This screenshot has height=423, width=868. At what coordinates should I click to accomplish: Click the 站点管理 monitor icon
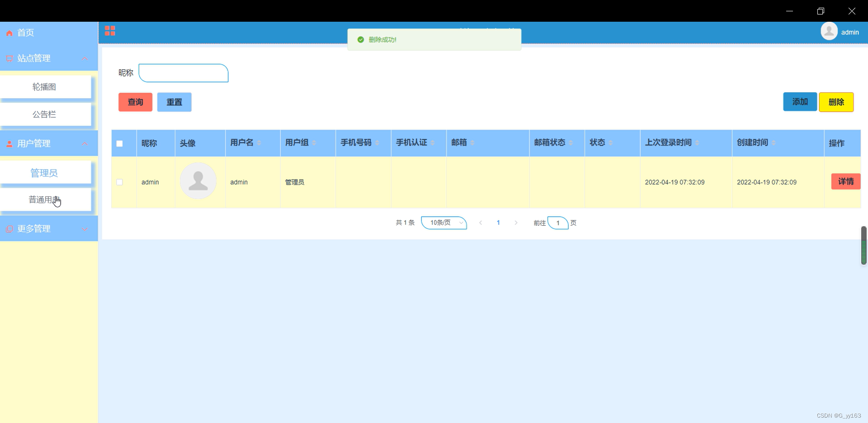coord(9,59)
